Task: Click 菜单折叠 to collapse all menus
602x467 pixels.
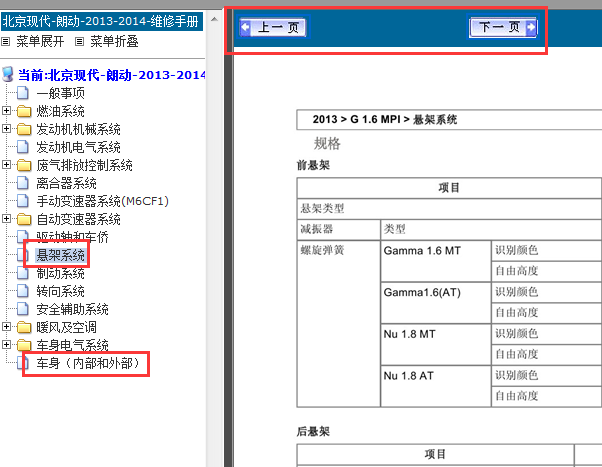Action: 114,41
